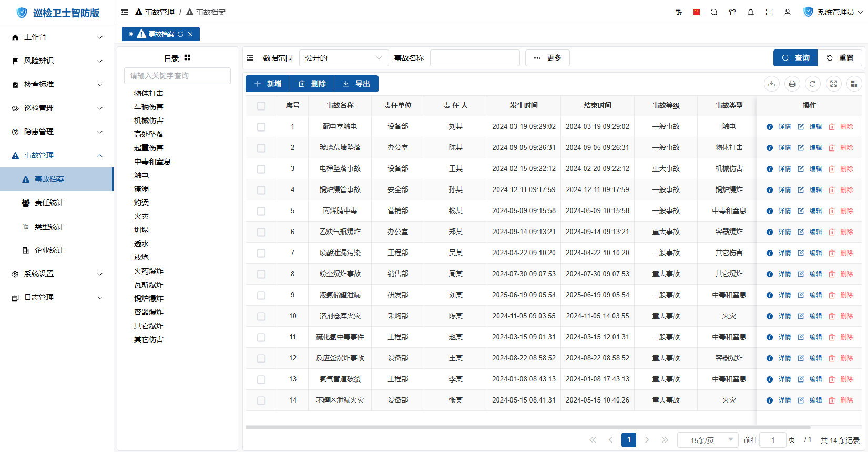Select 事故档案 in the sidebar
Screen dimensions: 868x452
coord(57,179)
